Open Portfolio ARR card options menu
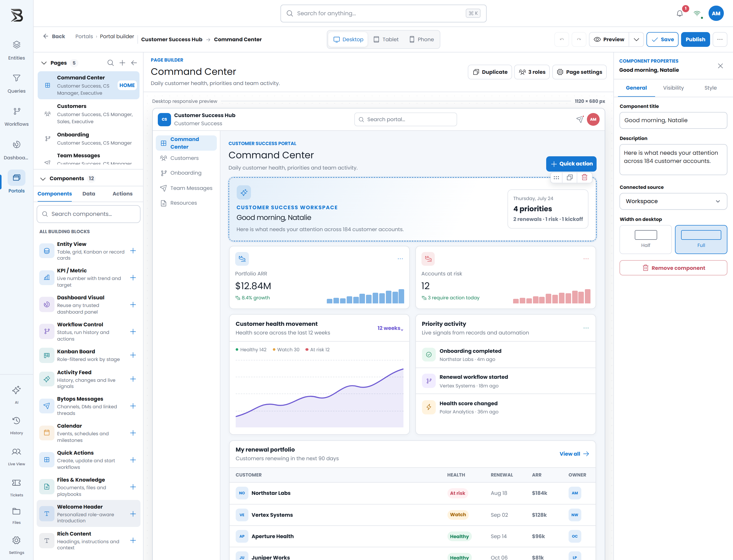Screen dimensions: 733x560 (400, 259)
